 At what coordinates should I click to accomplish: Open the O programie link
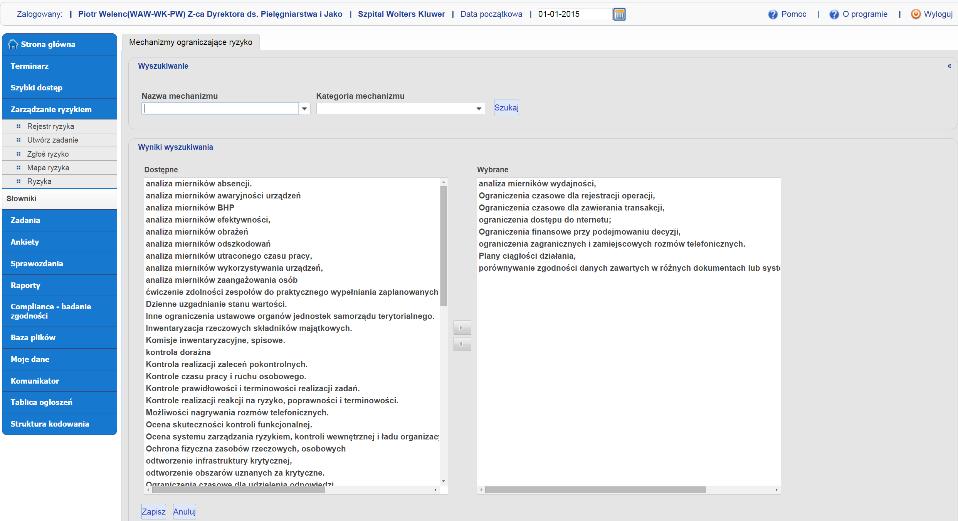pyautogui.click(x=865, y=14)
